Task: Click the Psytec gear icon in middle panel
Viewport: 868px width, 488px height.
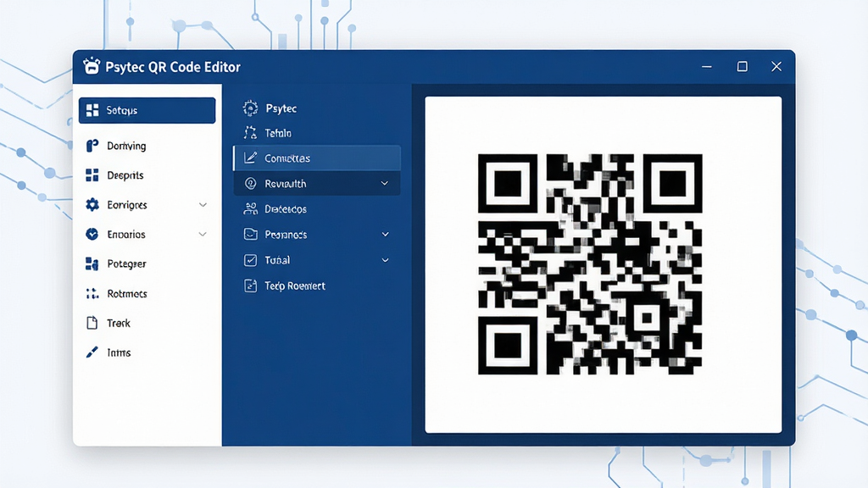Action: click(250, 108)
